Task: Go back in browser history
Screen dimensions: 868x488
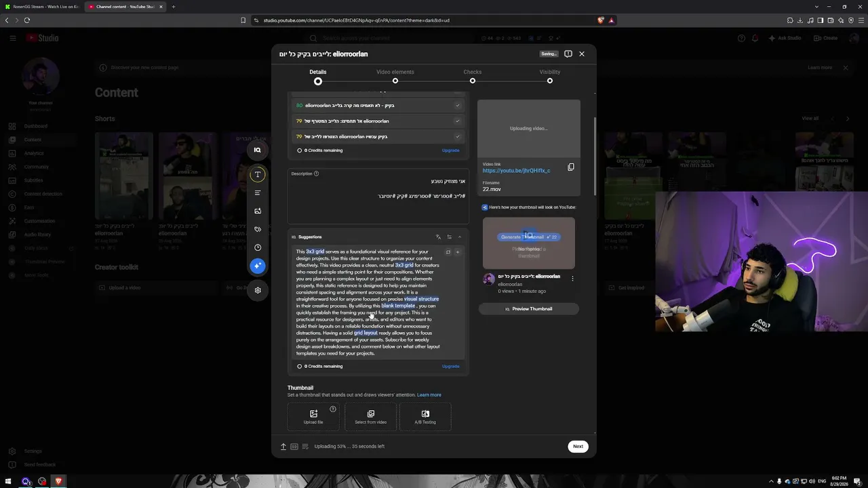Action: coord(7,20)
